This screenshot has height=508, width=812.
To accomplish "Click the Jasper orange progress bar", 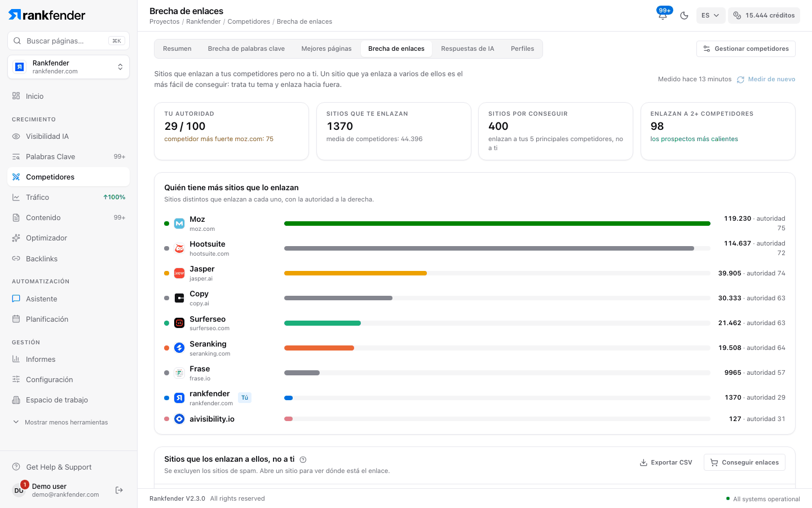I will 355,273.
